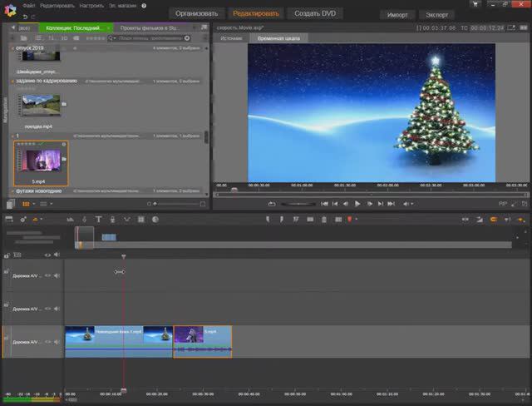
Task: Switch to the Редактировать main tab
Action: [256, 13]
